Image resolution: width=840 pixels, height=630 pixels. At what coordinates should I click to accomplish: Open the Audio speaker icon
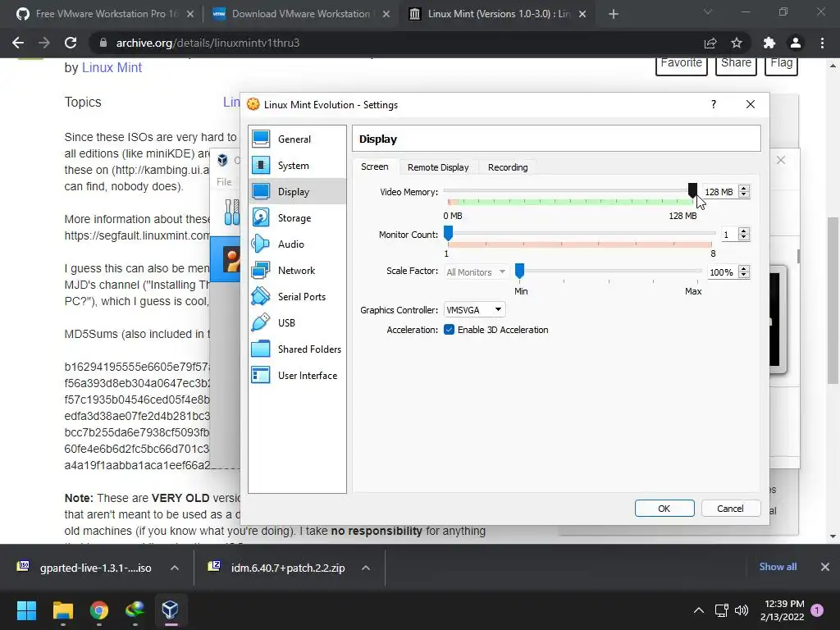click(x=261, y=244)
